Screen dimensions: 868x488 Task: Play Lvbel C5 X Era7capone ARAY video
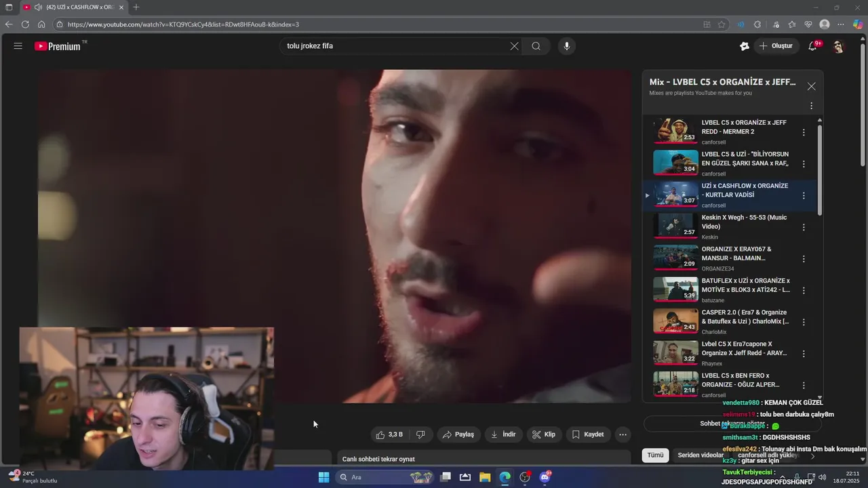[x=729, y=353]
